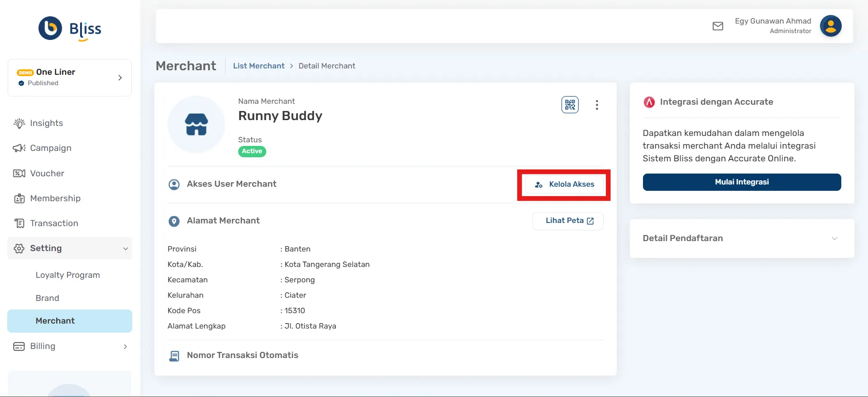Click the Bliss logo
Viewport: 868px width, 397px height.
tap(70, 29)
